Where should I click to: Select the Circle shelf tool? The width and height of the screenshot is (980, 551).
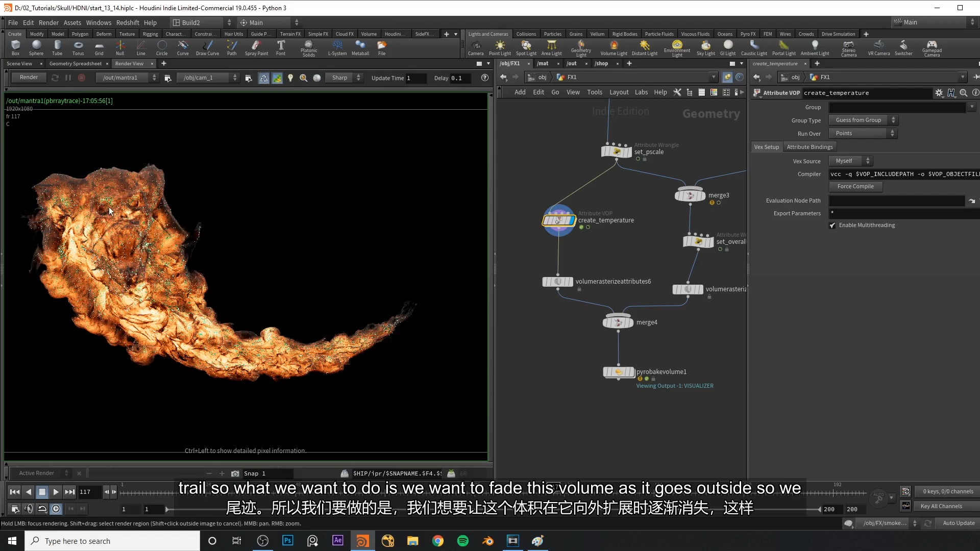point(162,48)
